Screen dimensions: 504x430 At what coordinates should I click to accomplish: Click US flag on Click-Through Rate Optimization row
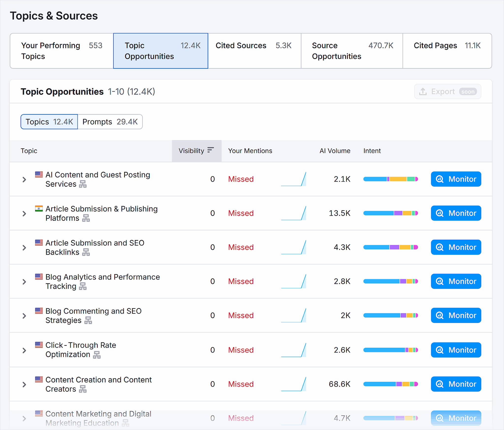click(39, 345)
